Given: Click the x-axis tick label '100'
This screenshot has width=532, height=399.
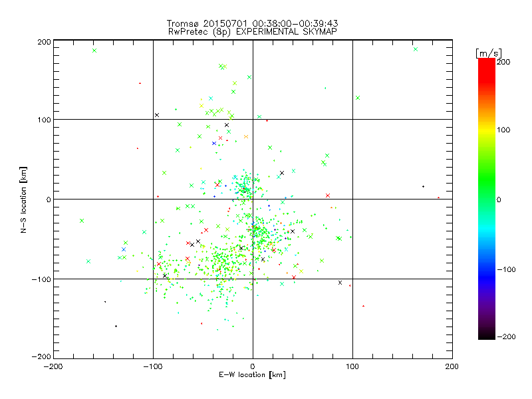Looking at the screenshot, I should 352,367.
